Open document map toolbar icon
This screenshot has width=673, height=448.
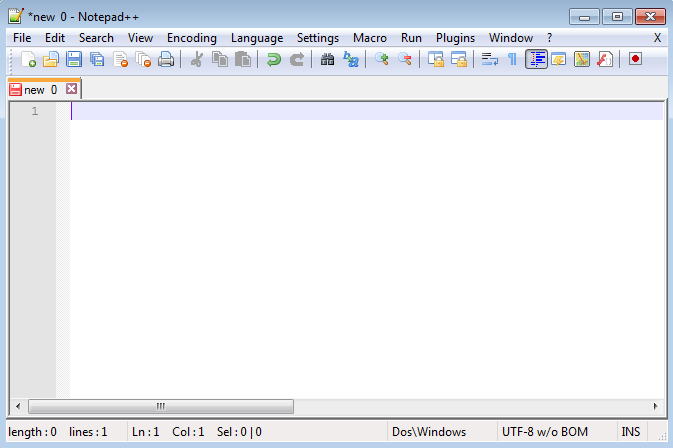pos(582,59)
